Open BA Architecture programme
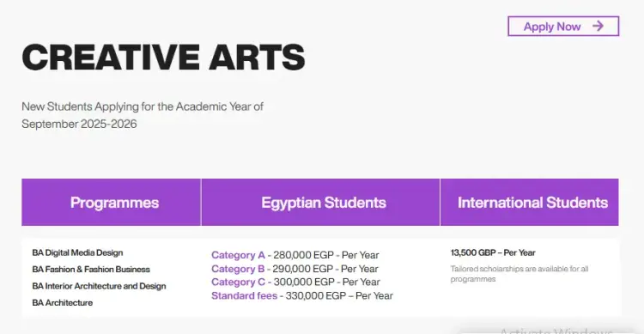Screen dimensions: 644x334 [x=63, y=303]
